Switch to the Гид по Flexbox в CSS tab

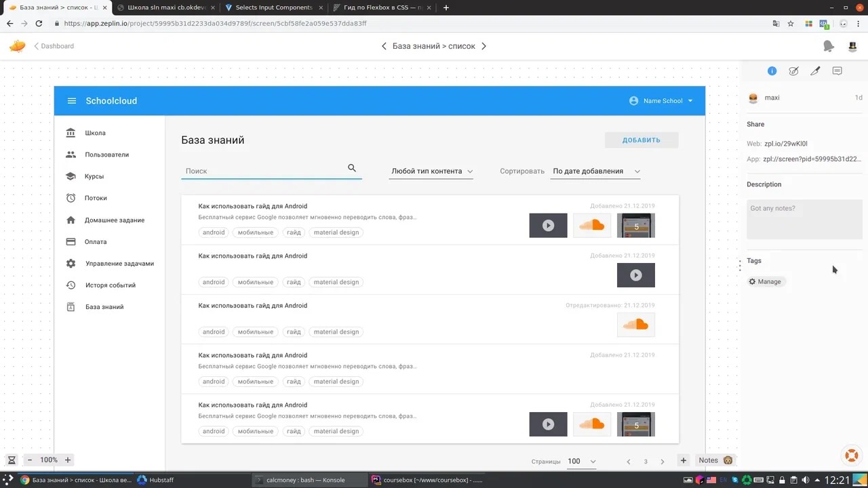point(382,7)
